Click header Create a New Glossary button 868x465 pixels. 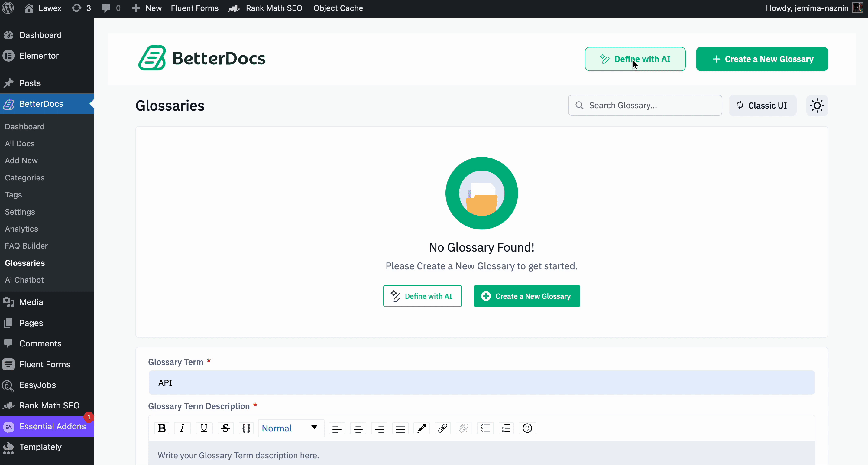tap(762, 59)
